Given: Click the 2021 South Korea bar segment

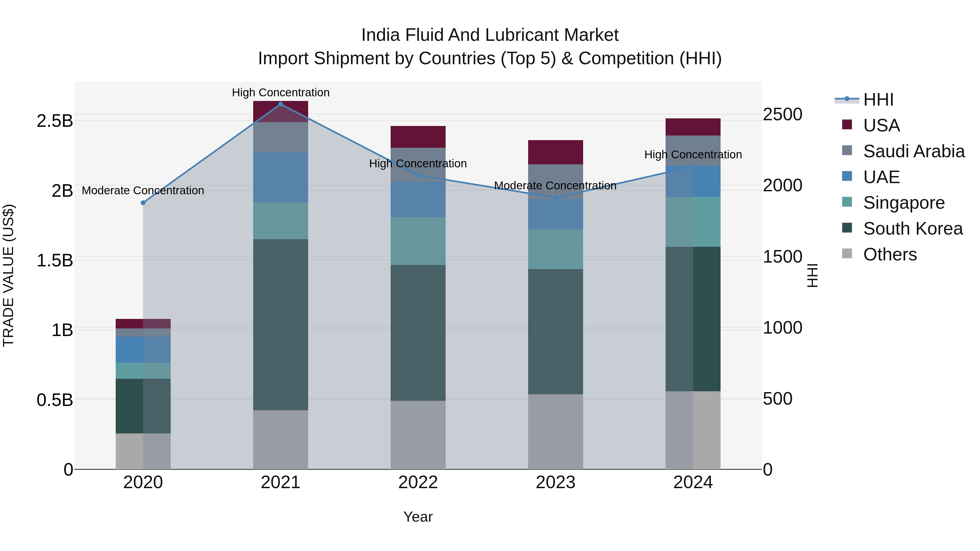Looking at the screenshot, I should coord(281,325).
